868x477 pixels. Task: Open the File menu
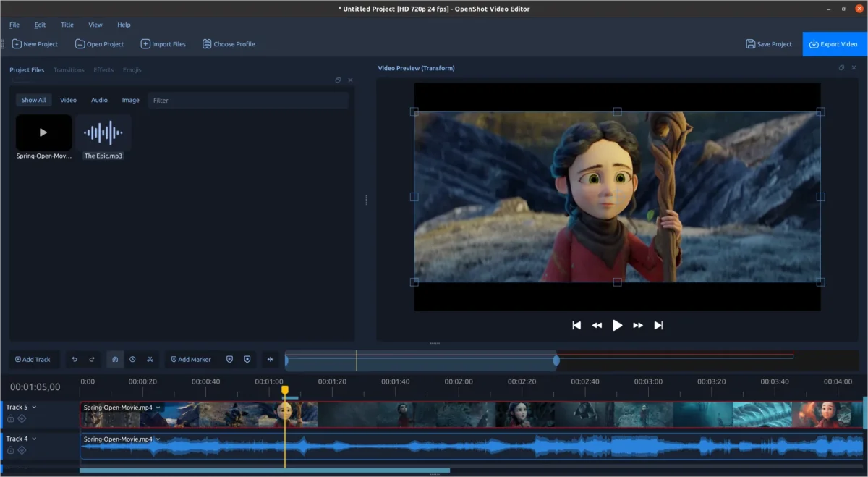14,25
